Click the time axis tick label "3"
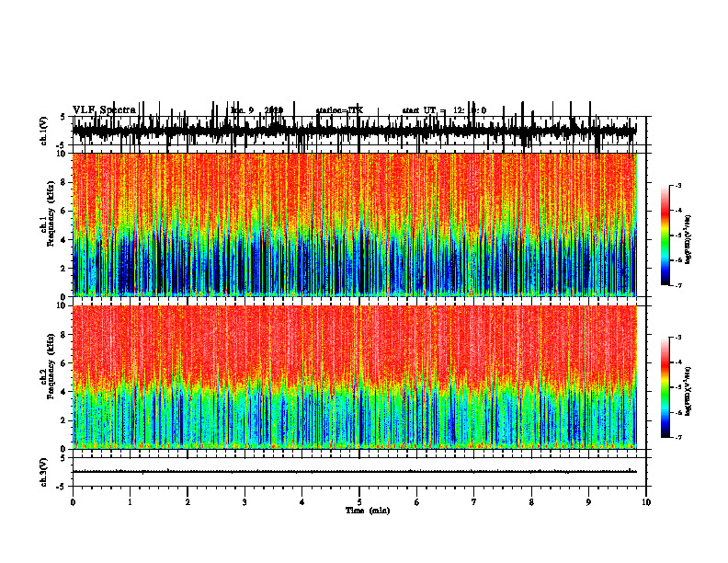This screenshot has height=563, width=728. 245,502
